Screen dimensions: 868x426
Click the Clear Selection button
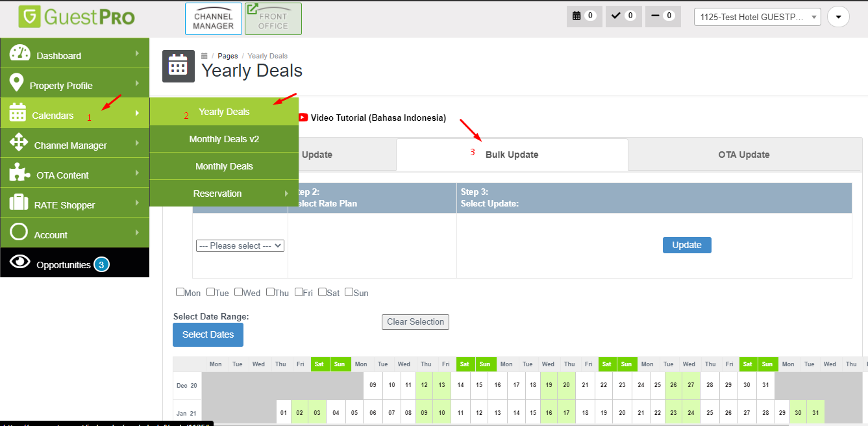point(415,322)
